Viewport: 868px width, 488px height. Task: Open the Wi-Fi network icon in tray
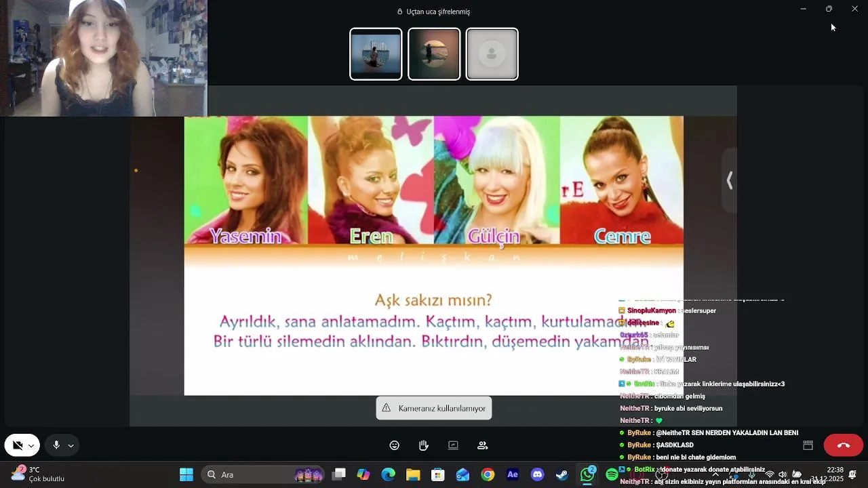[x=769, y=474]
